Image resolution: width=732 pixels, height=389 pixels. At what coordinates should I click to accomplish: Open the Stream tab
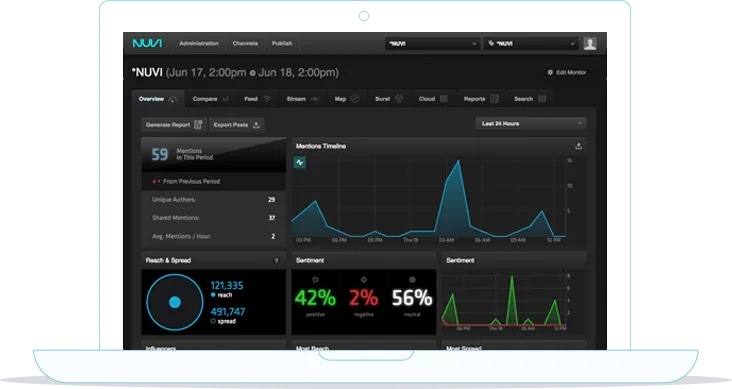coord(303,99)
